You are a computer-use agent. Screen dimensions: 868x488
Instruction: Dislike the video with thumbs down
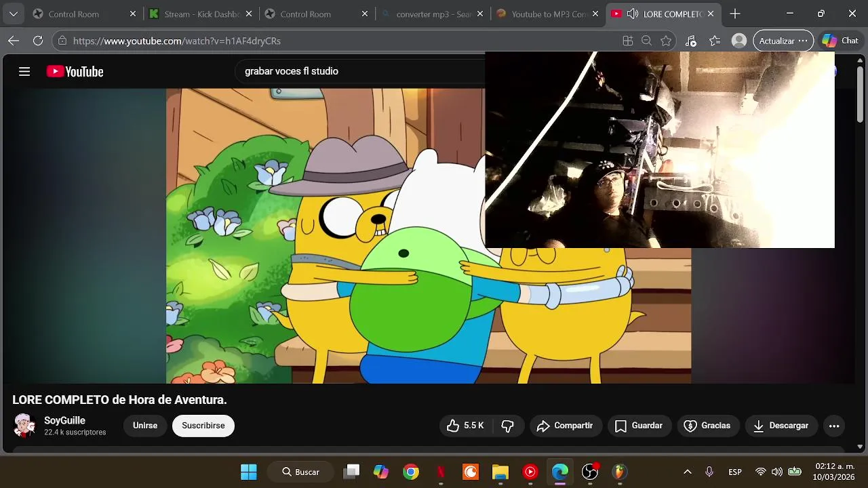coord(507,426)
